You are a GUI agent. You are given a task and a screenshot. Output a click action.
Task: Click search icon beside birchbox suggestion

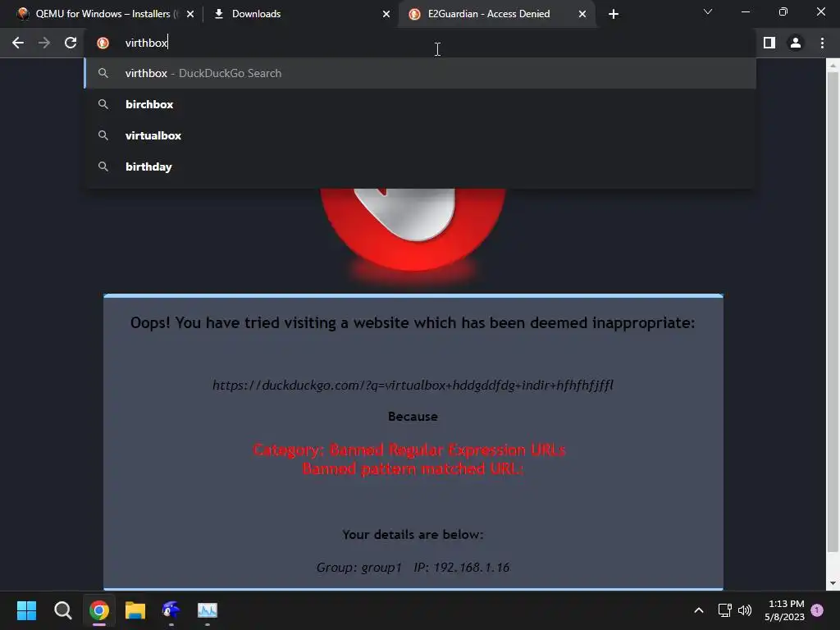pyautogui.click(x=103, y=104)
